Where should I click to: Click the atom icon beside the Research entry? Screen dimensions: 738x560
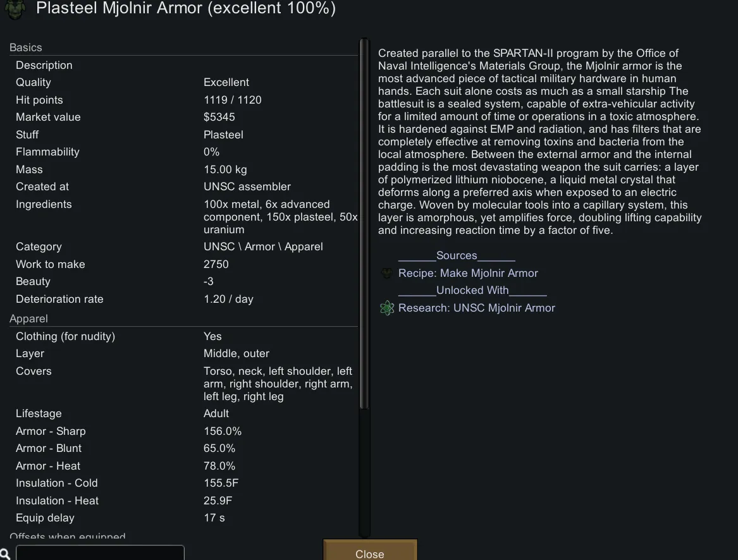click(387, 308)
